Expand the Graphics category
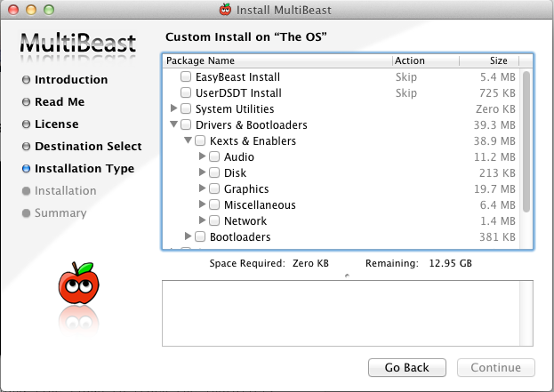The height and width of the screenshot is (392, 554). [x=202, y=188]
